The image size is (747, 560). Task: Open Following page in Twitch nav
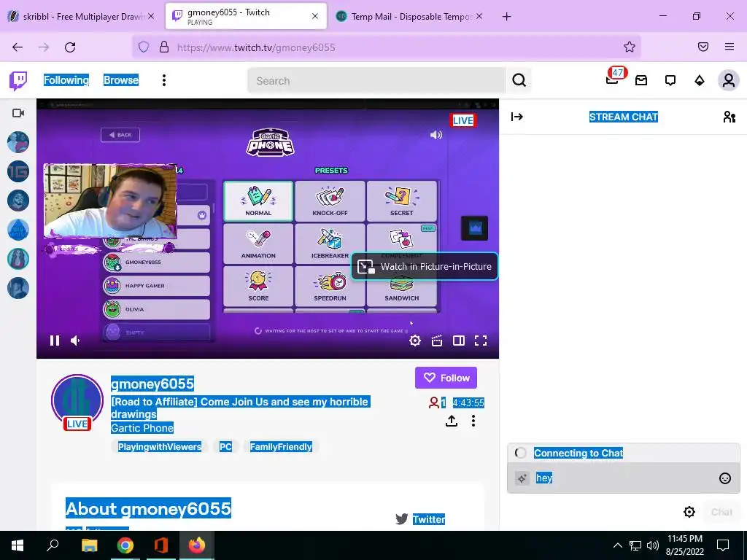[x=66, y=80]
